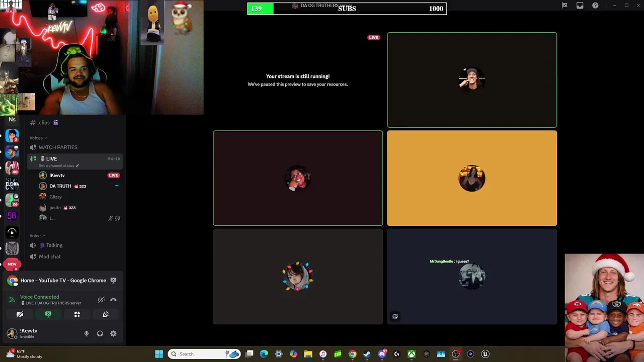The width and height of the screenshot is (644, 362).
Task: Disconnect from the voice call
Action: [113, 300]
